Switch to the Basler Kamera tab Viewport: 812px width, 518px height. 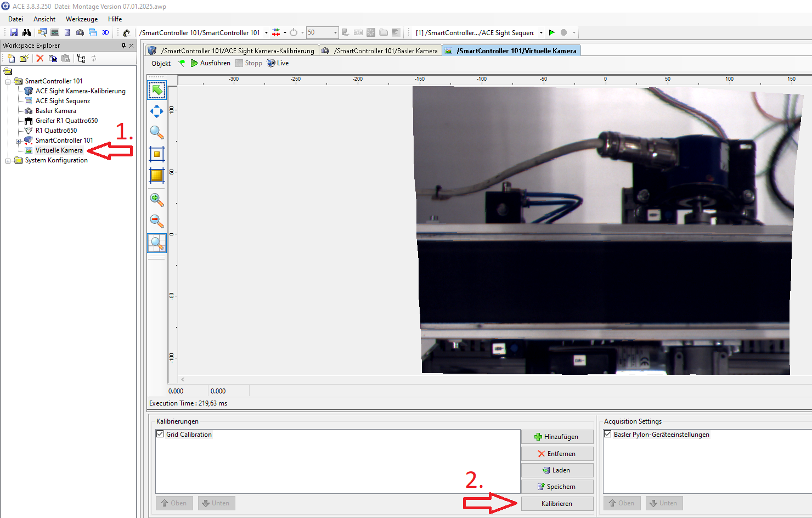click(380, 51)
